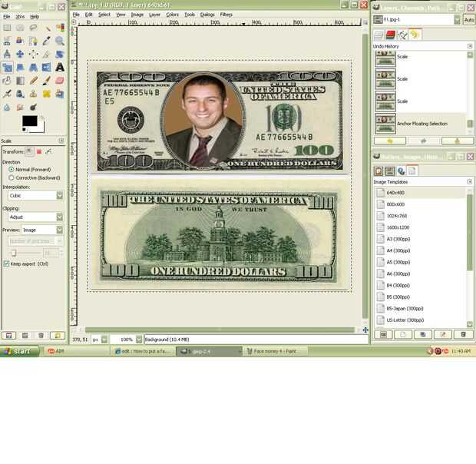The image size is (476, 464).
Task: Select the Pencil tool
Action: pyautogui.click(x=33, y=81)
